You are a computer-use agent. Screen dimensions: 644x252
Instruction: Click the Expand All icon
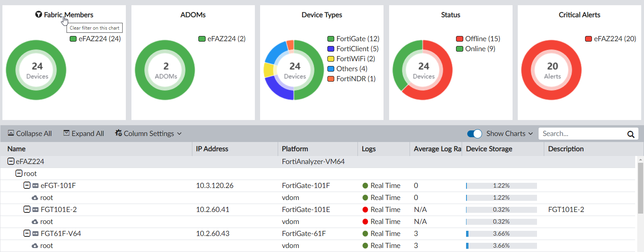coord(67,133)
